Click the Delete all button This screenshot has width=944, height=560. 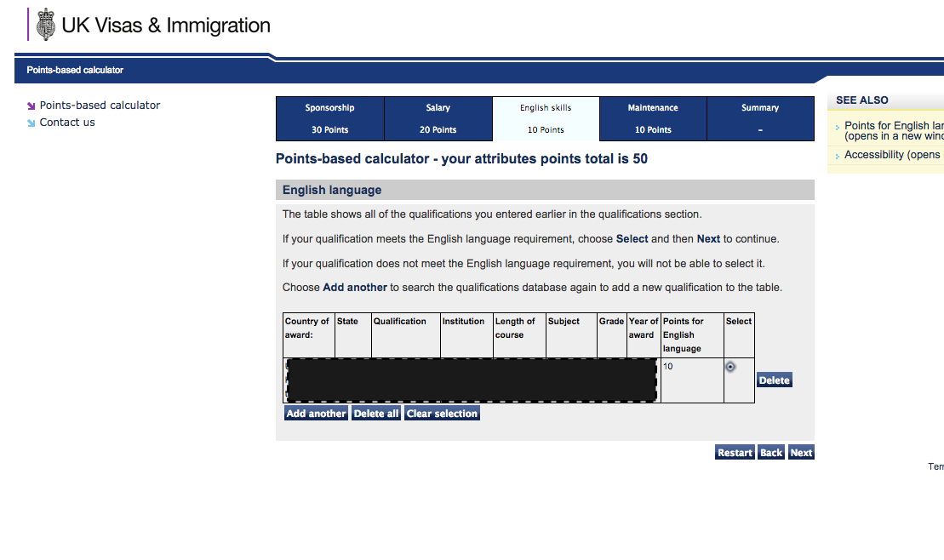point(376,414)
